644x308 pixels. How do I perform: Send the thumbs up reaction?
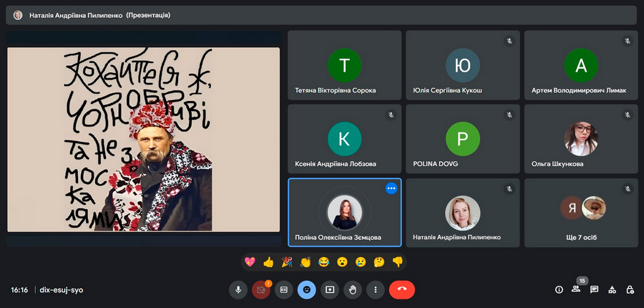(x=268, y=261)
